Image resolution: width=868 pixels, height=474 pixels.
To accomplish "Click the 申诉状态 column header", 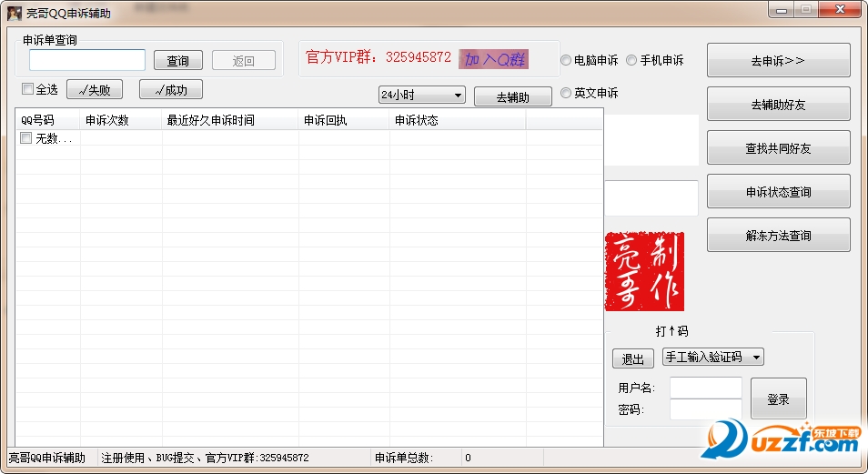I will coord(458,120).
